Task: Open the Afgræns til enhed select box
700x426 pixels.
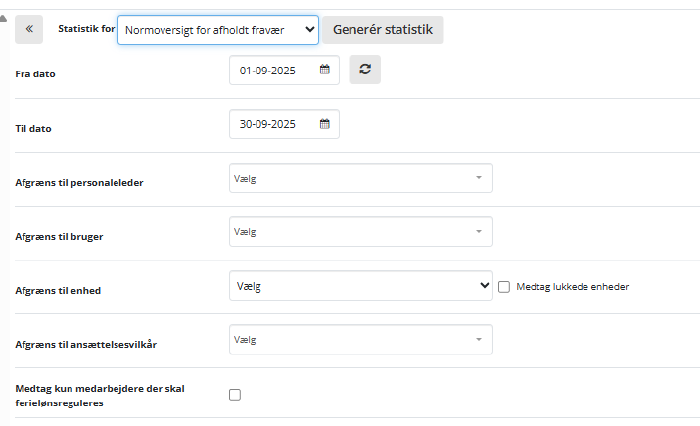Action: click(360, 286)
